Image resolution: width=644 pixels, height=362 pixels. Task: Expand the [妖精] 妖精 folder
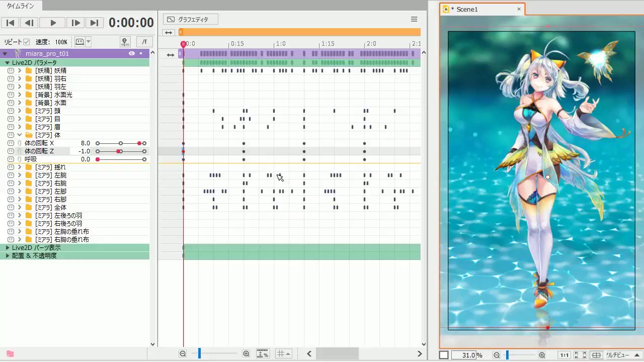(x=19, y=71)
